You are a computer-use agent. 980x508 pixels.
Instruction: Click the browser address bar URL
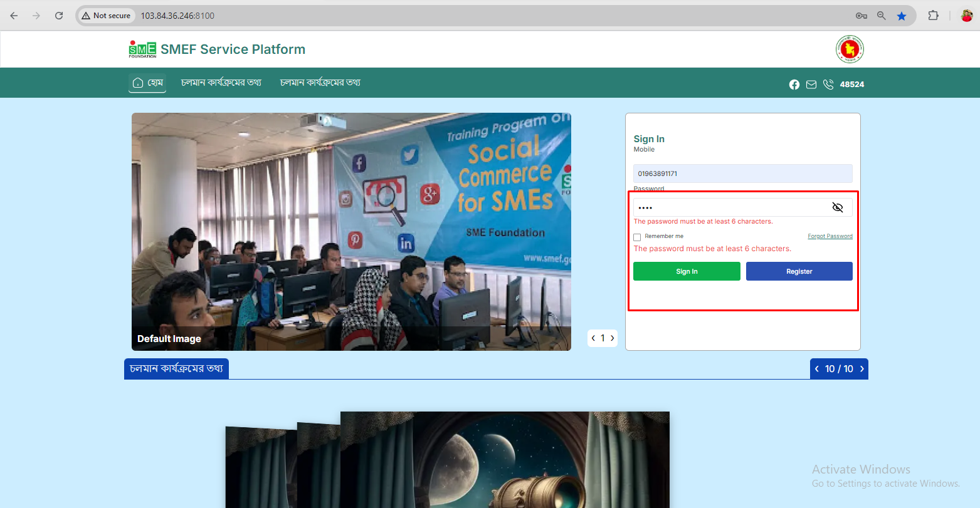pyautogui.click(x=177, y=16)
